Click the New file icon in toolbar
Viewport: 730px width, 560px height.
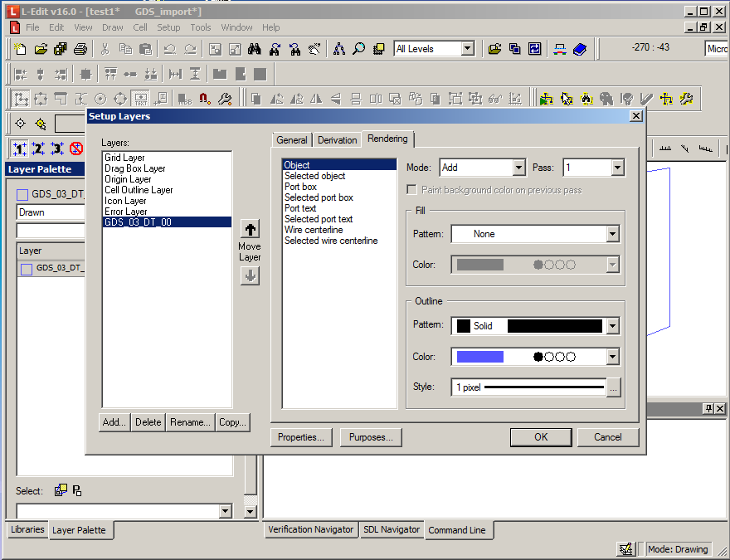tap(20, 49)
